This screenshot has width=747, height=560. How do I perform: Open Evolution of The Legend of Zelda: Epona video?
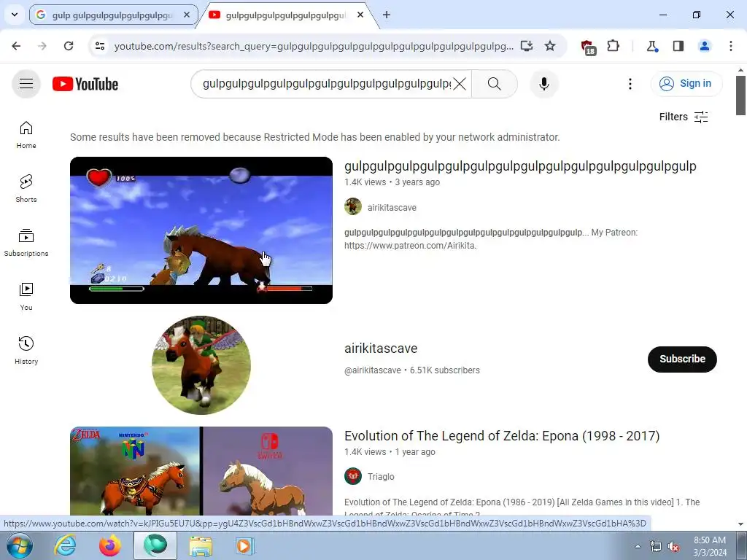[502, 436]
